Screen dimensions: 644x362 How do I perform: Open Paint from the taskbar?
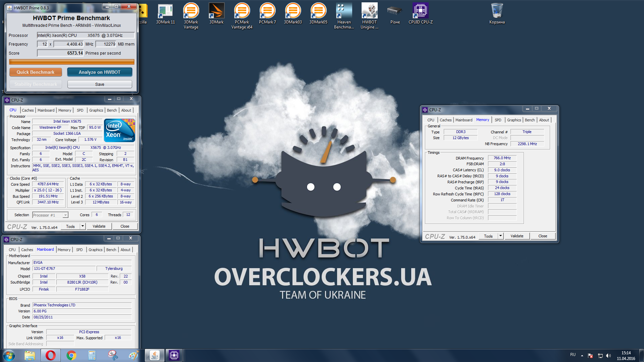[133, 355]
